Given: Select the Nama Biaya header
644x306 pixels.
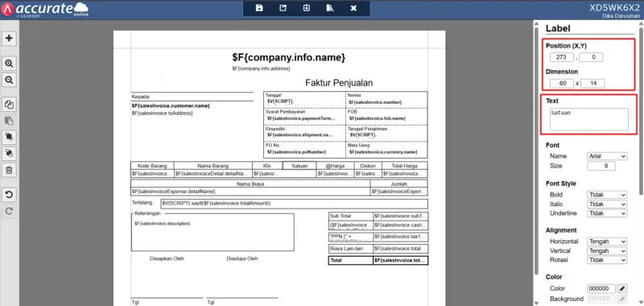Looking at the screenshot, I should [250, 184].
